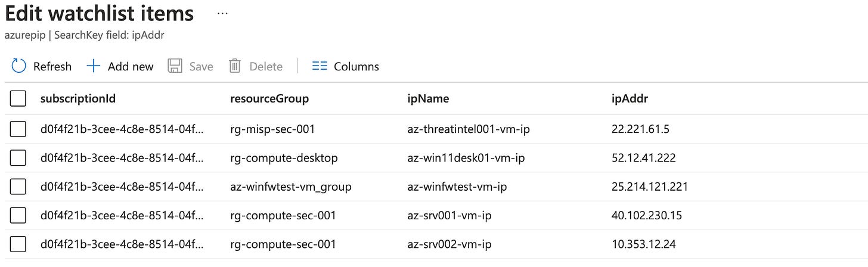Check the row for az-srv002-vm-ip
This screenshot has width=868, height=267.
pos(18,244)
